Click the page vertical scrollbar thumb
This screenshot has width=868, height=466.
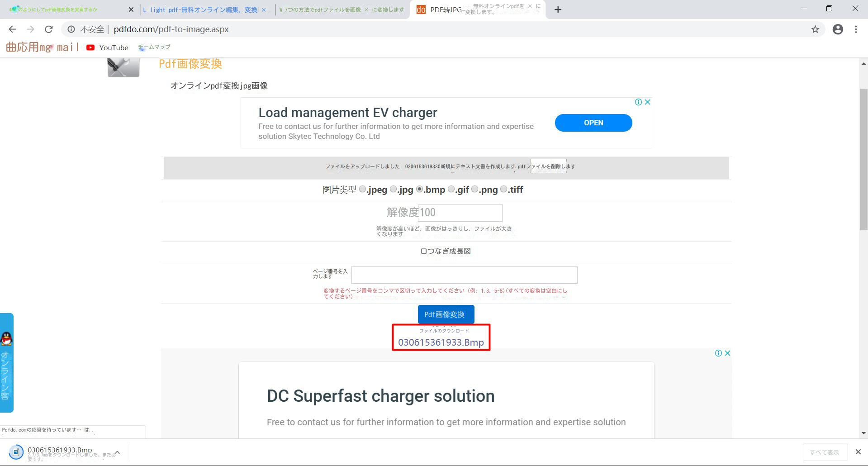pyautogui.click(x=863, y=160)
